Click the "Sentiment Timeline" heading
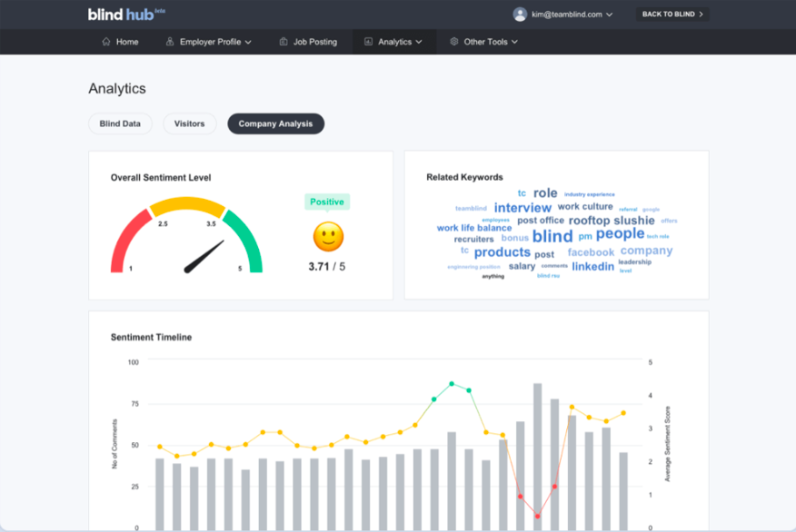796x532 pixels. click(x=151, y=337)
